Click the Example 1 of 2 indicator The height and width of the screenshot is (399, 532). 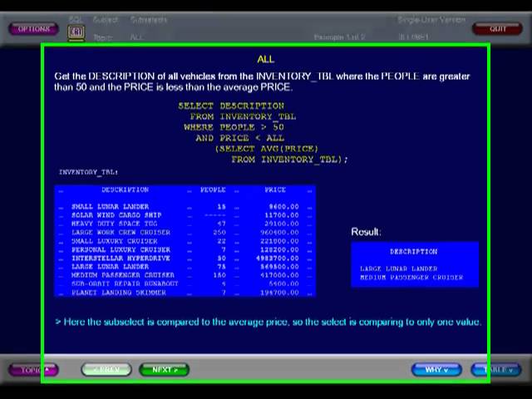pyautogui.click(x=339, y=37)
